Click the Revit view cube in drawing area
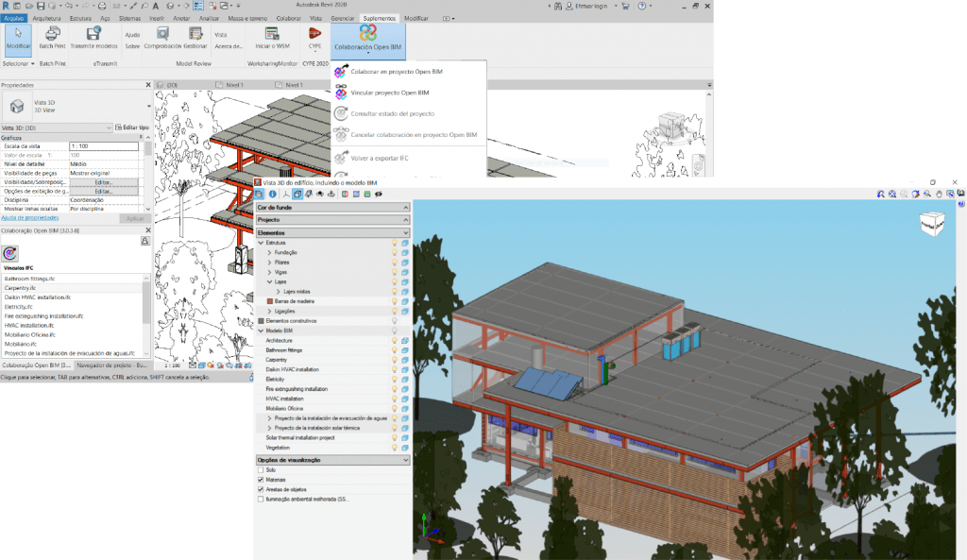 672,124
